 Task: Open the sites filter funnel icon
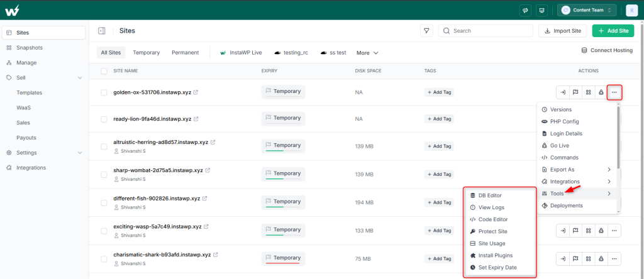pos(426,31)
